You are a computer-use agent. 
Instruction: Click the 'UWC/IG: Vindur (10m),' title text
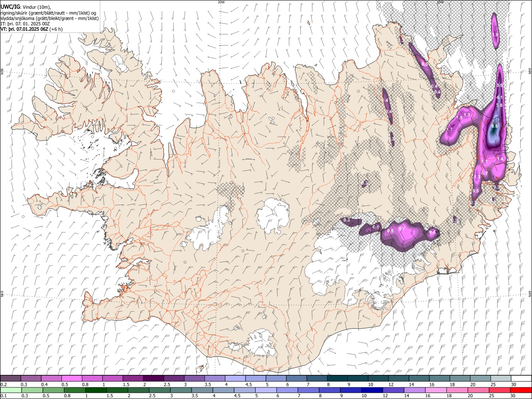[26, 7]
